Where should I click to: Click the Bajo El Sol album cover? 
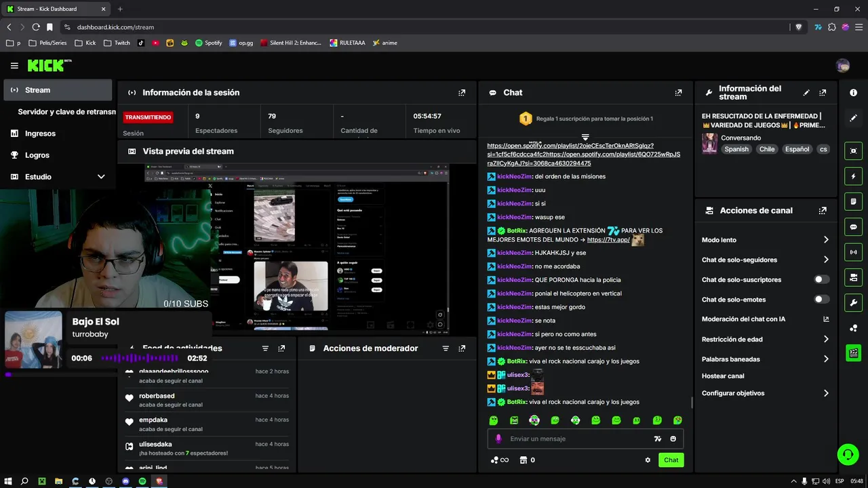tap(33, 340)
